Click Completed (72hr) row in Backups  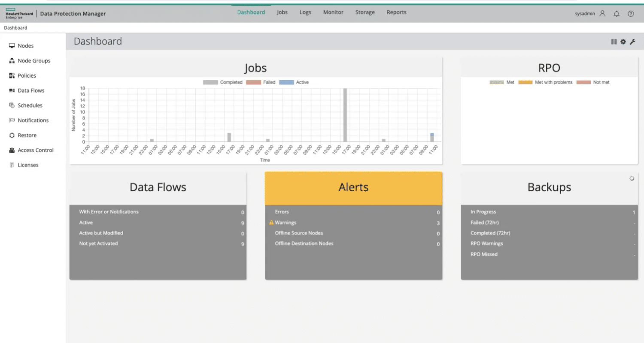(x=549, y=233)
